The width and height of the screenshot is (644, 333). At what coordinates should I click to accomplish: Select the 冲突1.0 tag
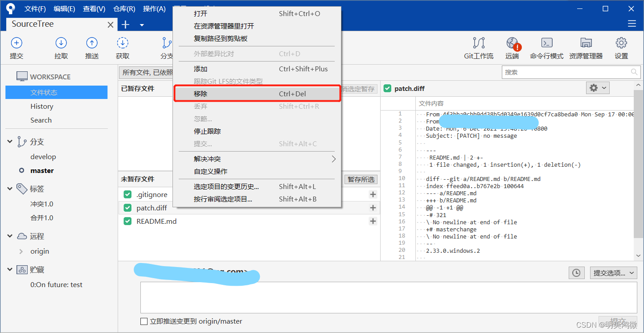coord(42,204)
